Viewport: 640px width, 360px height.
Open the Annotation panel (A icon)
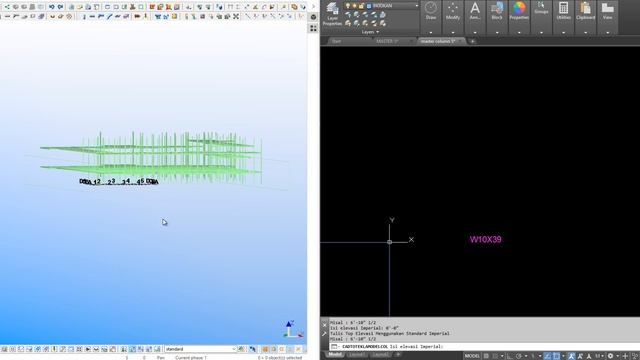tap(475, 11)
